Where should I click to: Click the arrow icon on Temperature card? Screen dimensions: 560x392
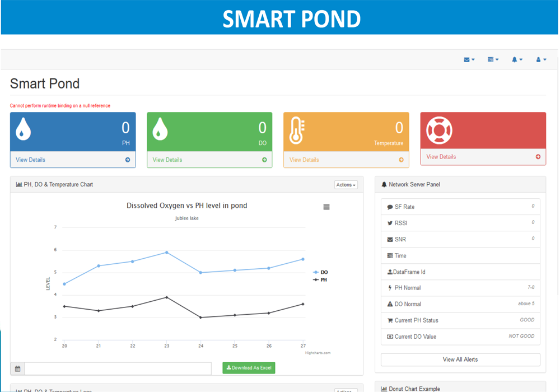(401, 160)
